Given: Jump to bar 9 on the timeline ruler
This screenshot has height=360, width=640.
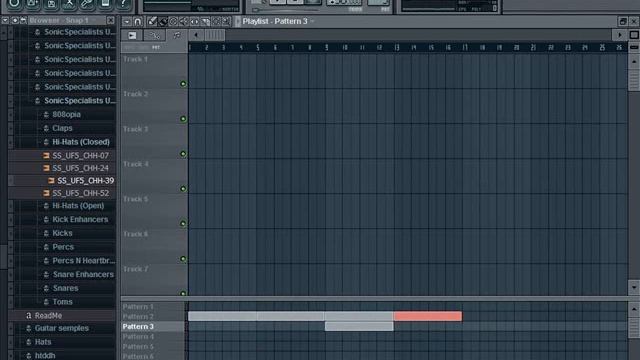Looking at the screenshot, I should (327, 48).
